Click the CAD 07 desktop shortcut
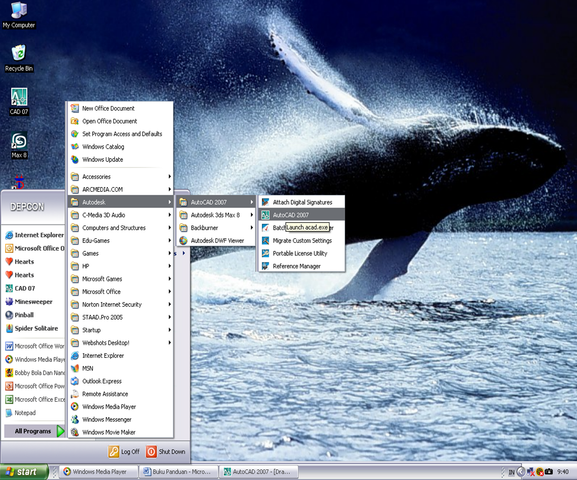Screen dimensions: 577x480 19,102
